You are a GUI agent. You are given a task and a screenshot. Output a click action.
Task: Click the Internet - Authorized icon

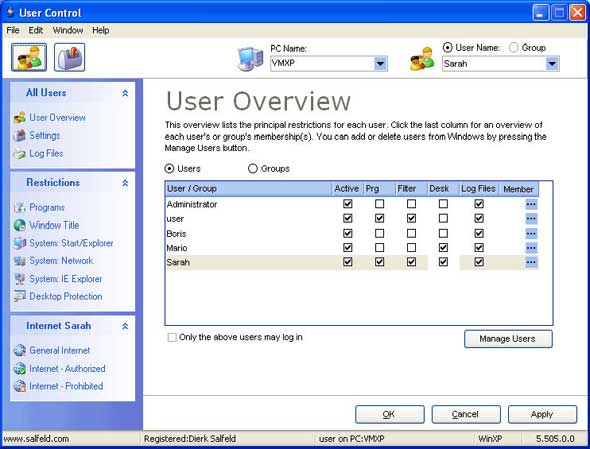click(x=20, y=368)
